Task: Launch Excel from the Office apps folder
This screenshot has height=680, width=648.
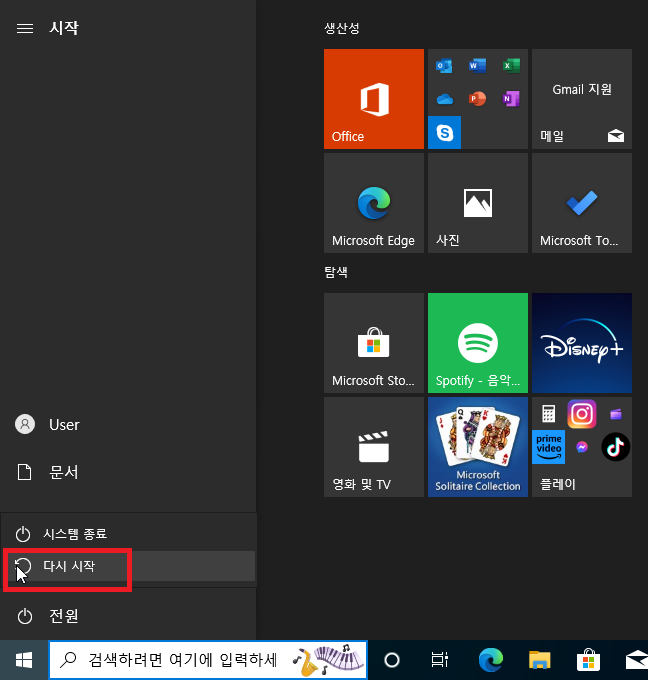Action: click(x=511, y=66)
